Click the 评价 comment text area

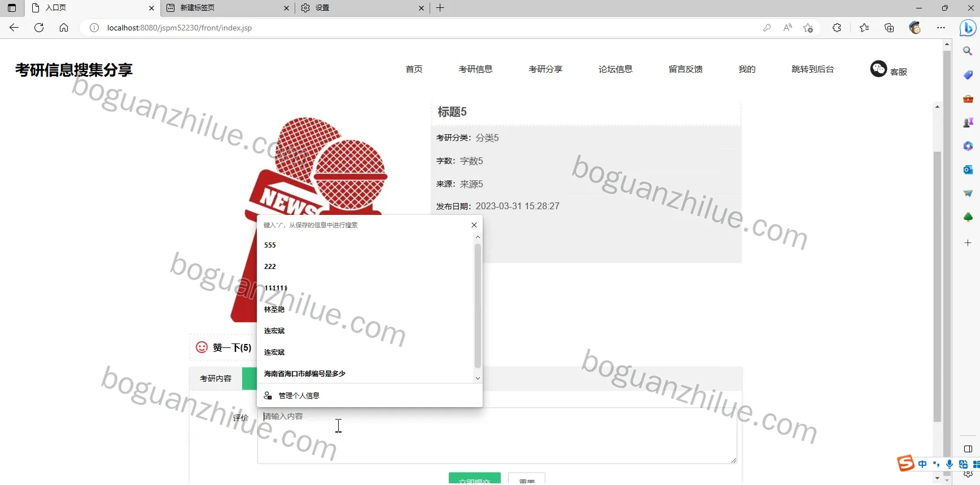(x=497, y=435)
